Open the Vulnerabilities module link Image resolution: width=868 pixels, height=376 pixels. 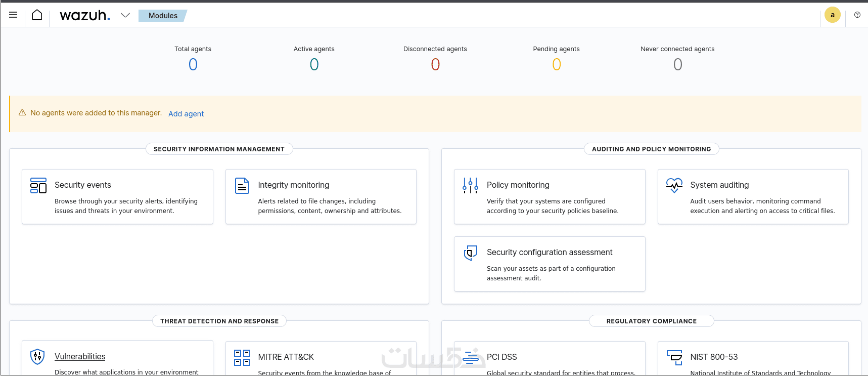(80, 357)
